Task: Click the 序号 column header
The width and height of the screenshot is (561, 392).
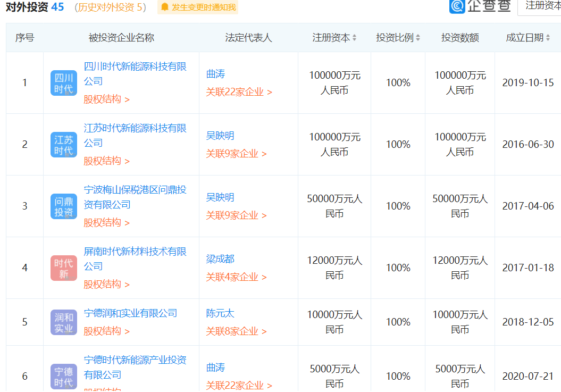Action: 24,38
